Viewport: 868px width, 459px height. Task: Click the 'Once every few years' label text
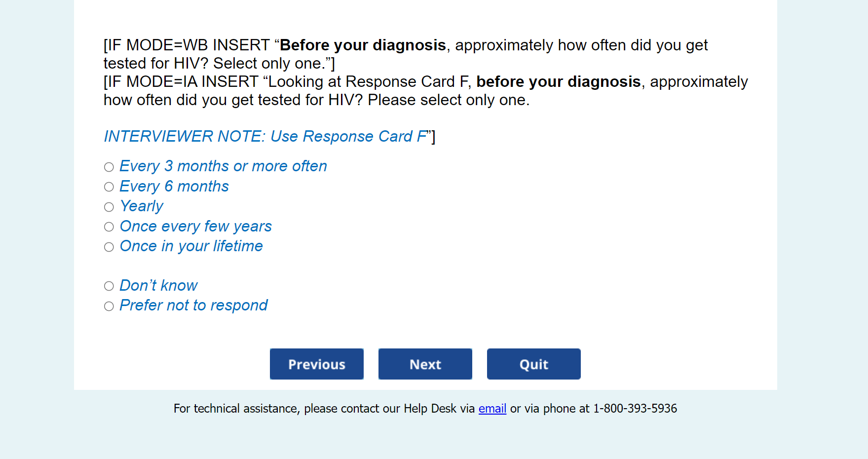(x=196, y=227)
